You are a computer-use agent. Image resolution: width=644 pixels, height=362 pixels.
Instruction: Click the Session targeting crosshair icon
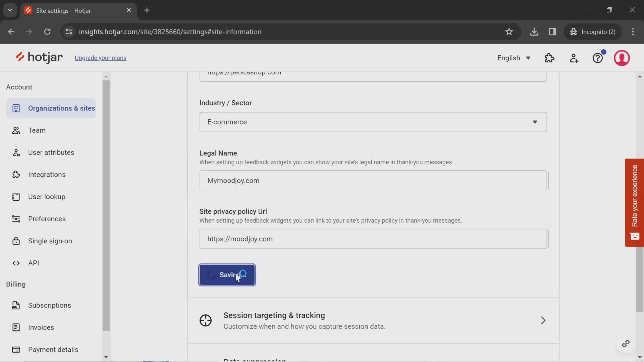pos(205,321)
